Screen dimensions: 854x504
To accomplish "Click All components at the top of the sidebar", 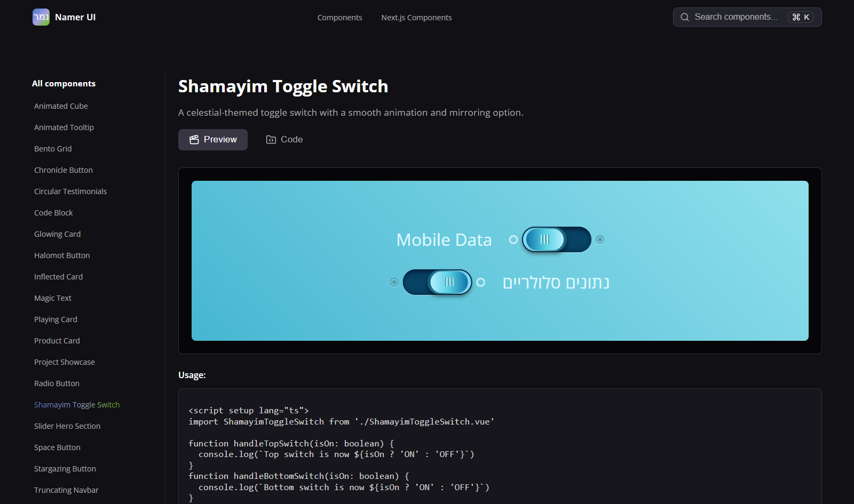I will [64, 83].
